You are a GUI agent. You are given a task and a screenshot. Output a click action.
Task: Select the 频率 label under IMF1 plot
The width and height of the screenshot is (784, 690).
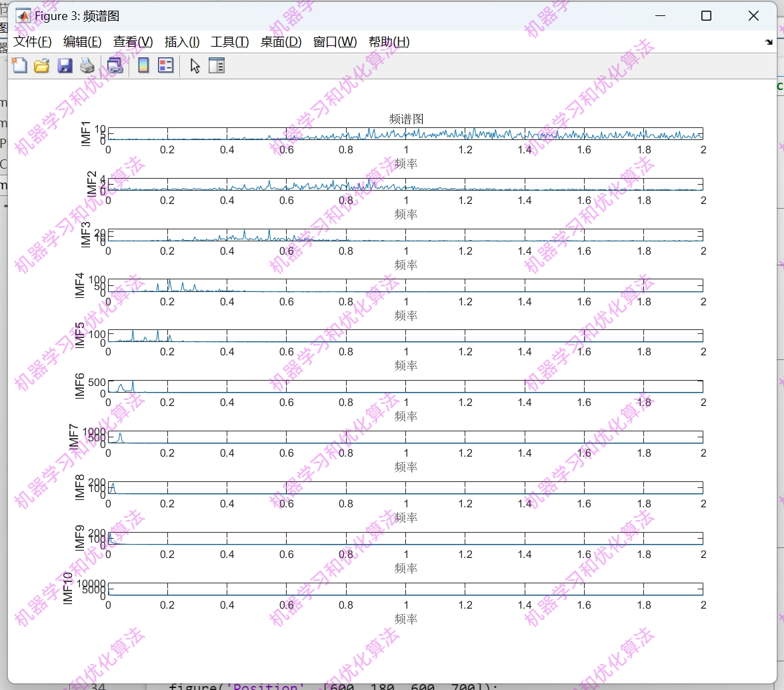pos(406,163)
